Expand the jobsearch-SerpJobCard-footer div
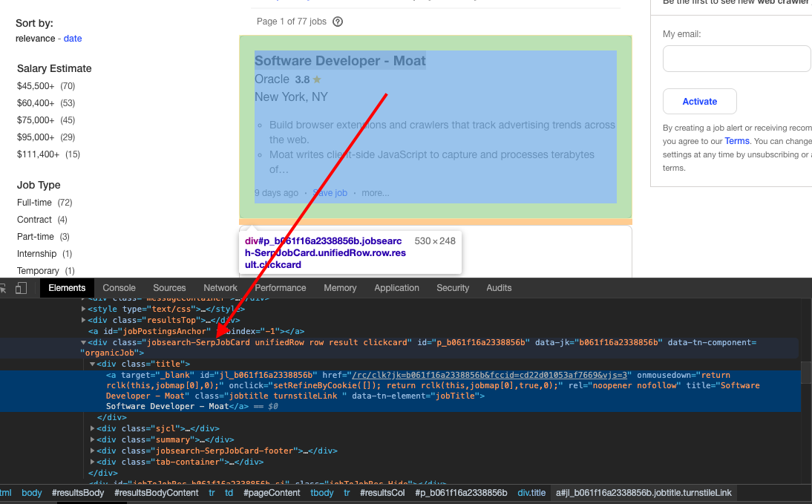 pos(94,451)
